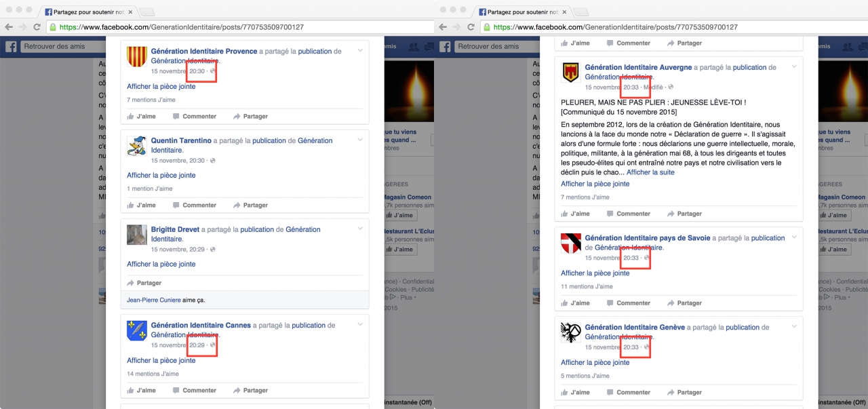Click the Génération Identitaire Cannes blue crest
This screenshot has height=409, width=868.
point(137,330)
